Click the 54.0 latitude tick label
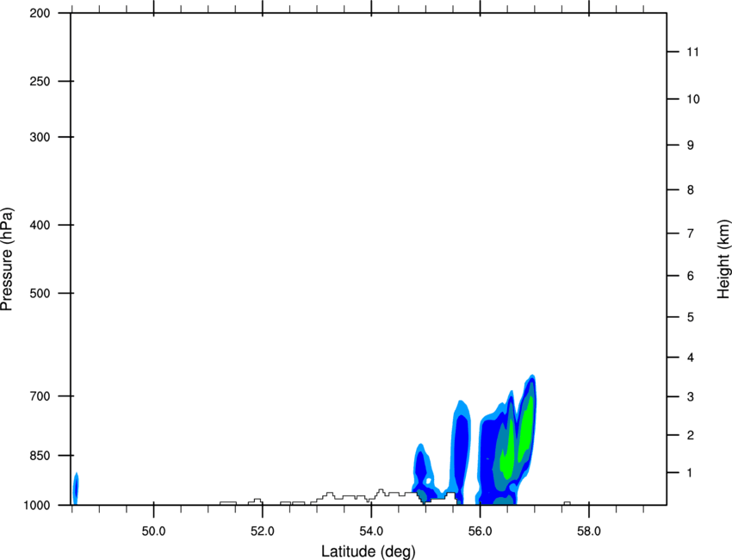The image size is (732, 560). (x=371, y=532)
